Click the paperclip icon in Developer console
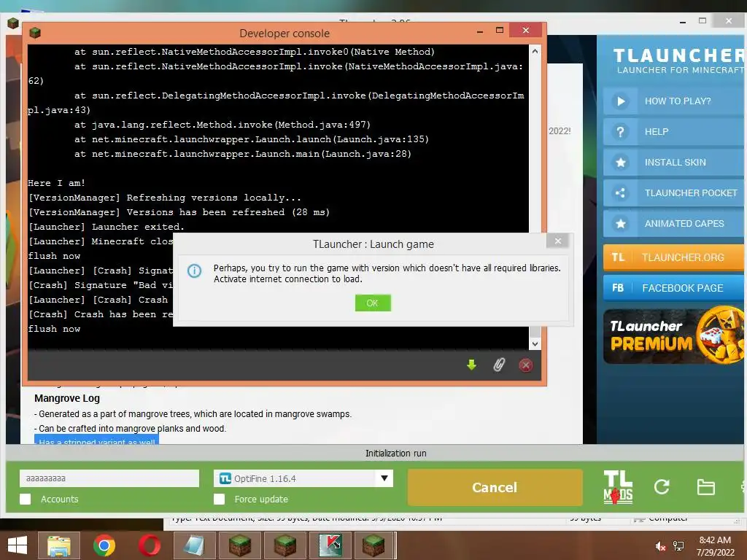Viewport: 747px width, 560px height. point(499,365)
